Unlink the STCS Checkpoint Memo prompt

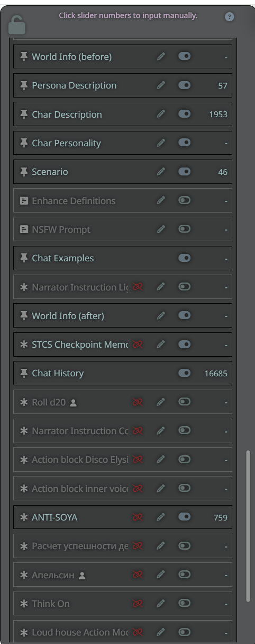tap(138, 345)
